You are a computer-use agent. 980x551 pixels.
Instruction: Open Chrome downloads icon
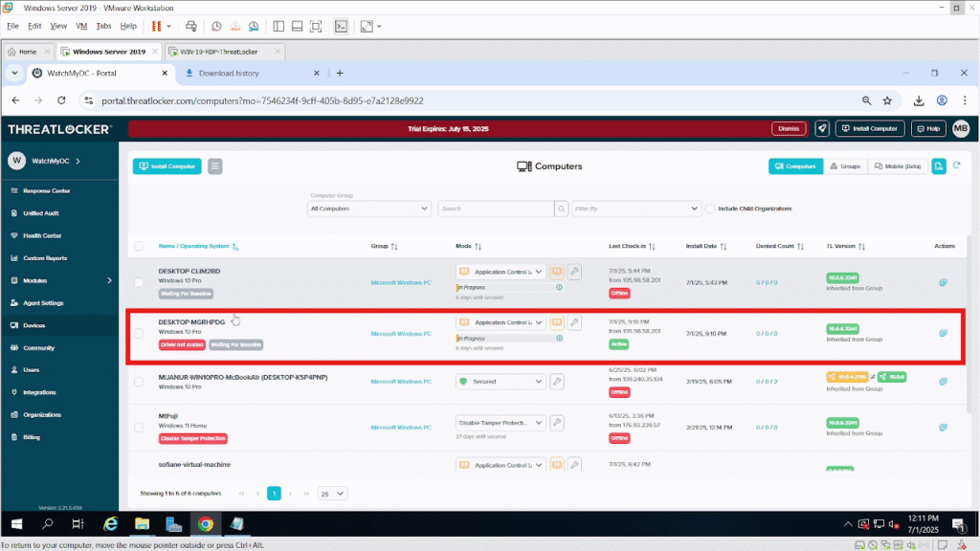[919, 100]
